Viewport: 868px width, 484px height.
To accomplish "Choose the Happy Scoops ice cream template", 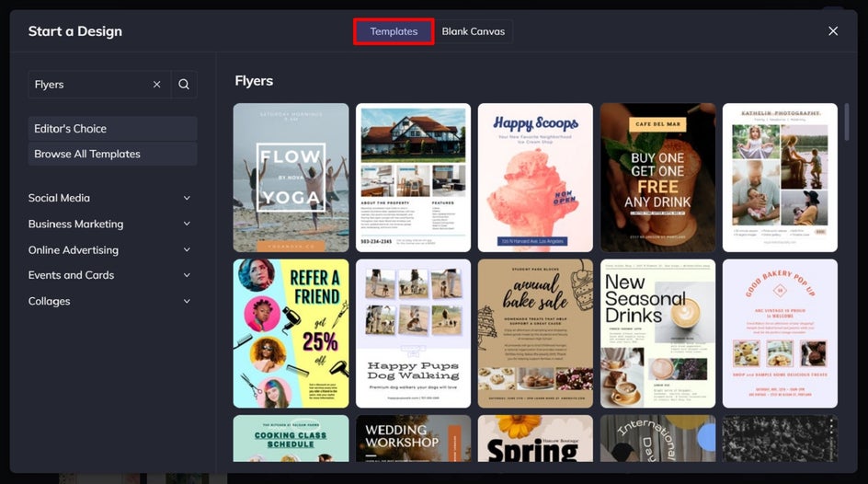I will [535, 178].
